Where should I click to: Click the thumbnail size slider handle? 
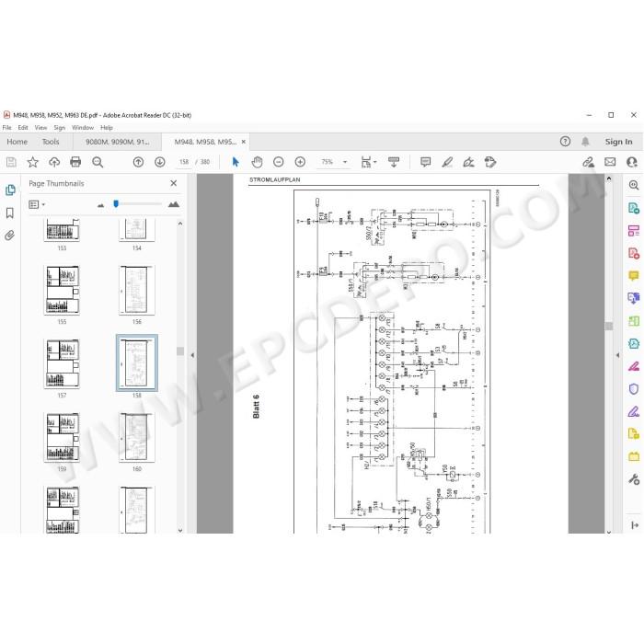tap(116, 203)
